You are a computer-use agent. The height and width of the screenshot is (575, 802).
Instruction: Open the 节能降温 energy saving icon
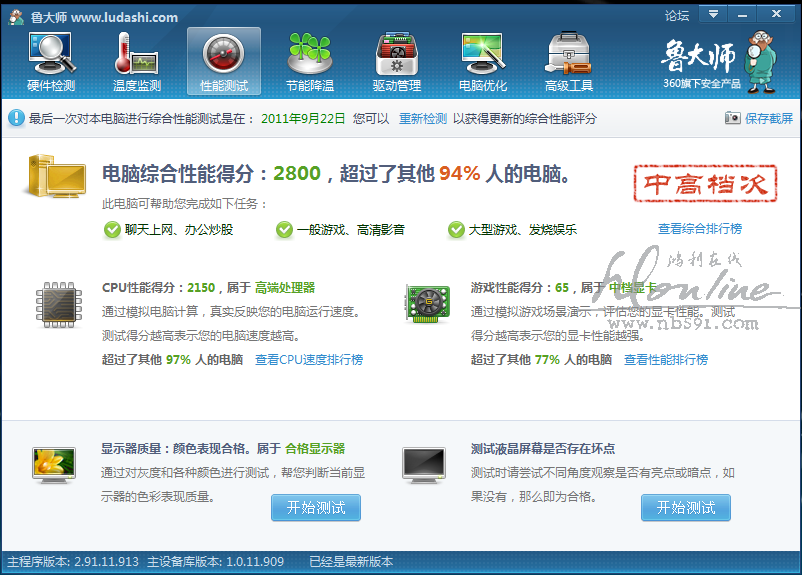coord(310,61)
